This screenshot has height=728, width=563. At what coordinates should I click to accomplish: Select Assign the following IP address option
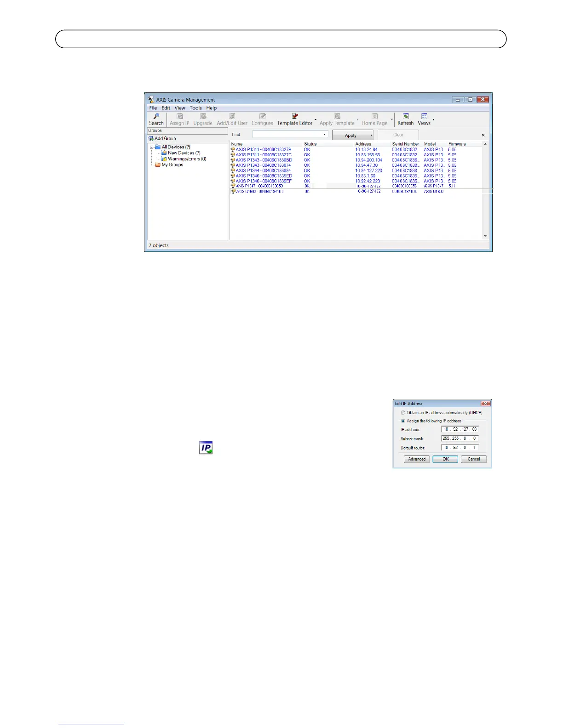tap(403, 421)
